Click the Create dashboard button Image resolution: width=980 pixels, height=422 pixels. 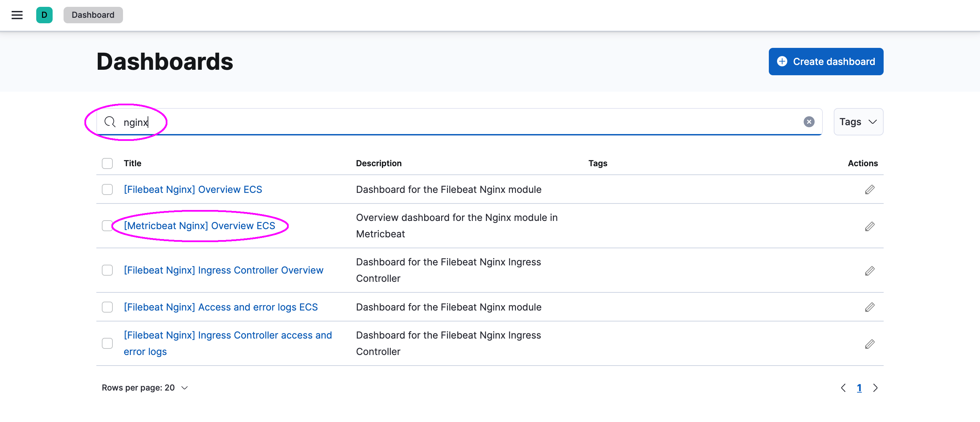[x=826, y=61]
